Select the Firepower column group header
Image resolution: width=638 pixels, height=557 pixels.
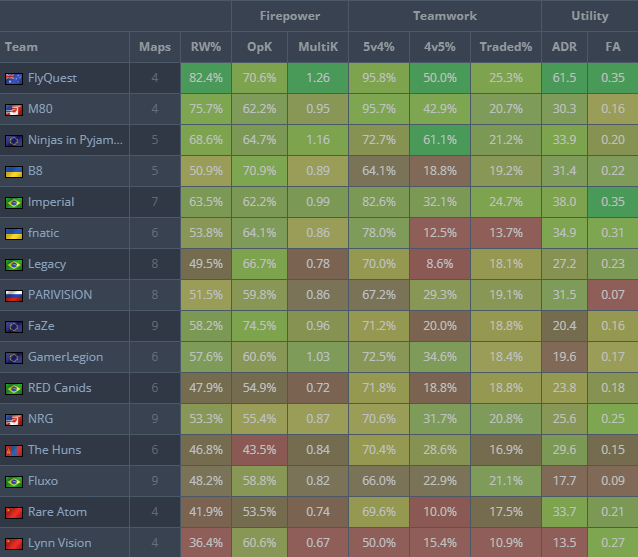pos(290,16)
